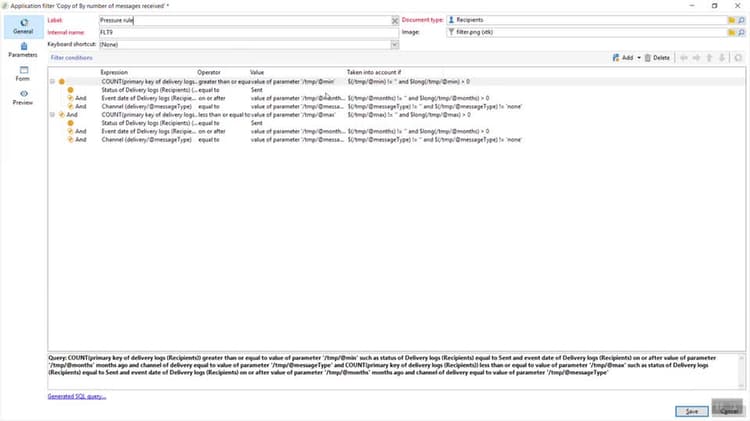Image resolution: width=750 pixels, height=421 pixels.
Task: Select the first Status of Delivery logs row
Action: [396, 90]
